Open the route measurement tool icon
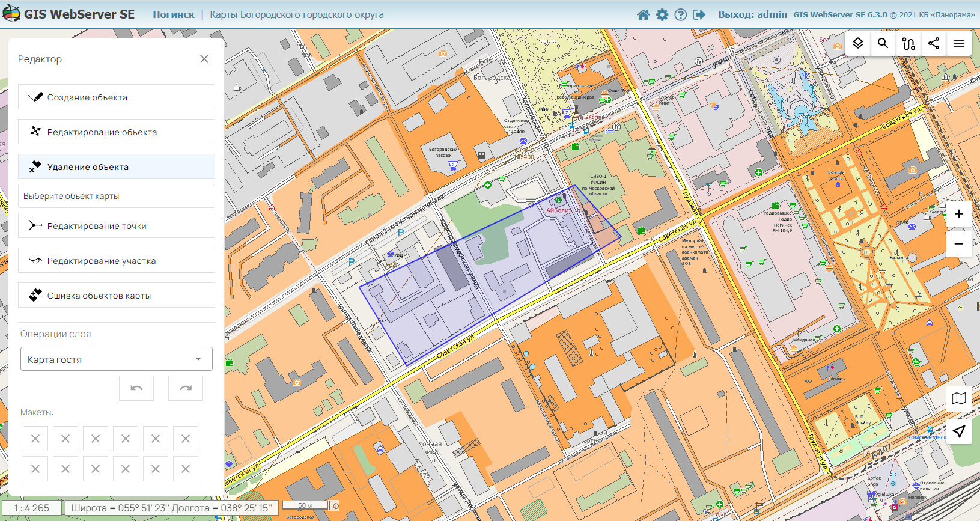This screenshot has width=980, height=521. [908, 43]
